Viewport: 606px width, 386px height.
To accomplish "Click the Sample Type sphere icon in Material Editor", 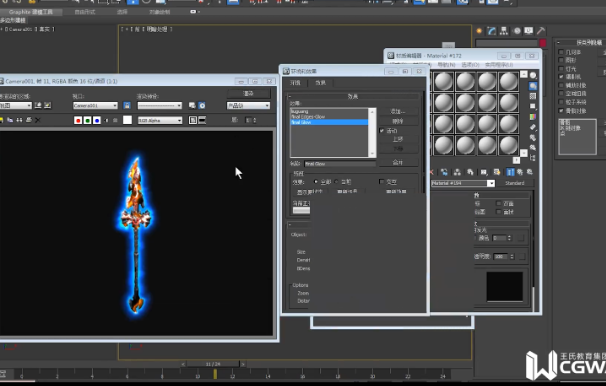I will point(533,75).
